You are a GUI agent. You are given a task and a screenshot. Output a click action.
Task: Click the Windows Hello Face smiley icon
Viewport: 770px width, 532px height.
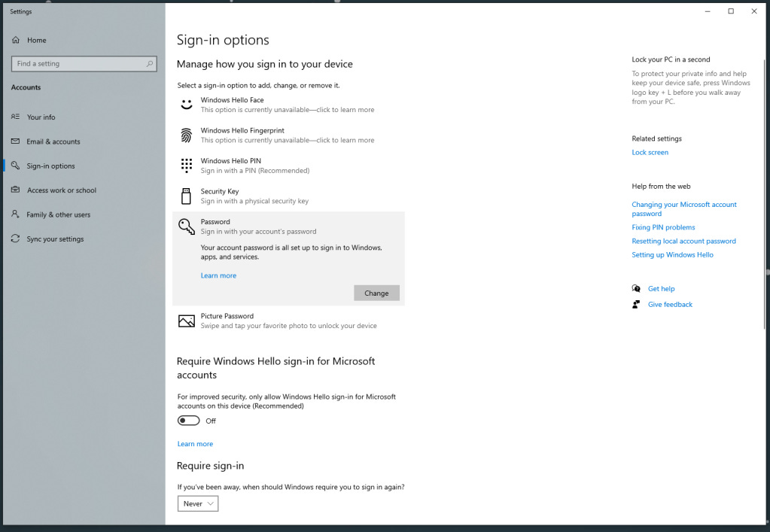click(x=187, y=105)
